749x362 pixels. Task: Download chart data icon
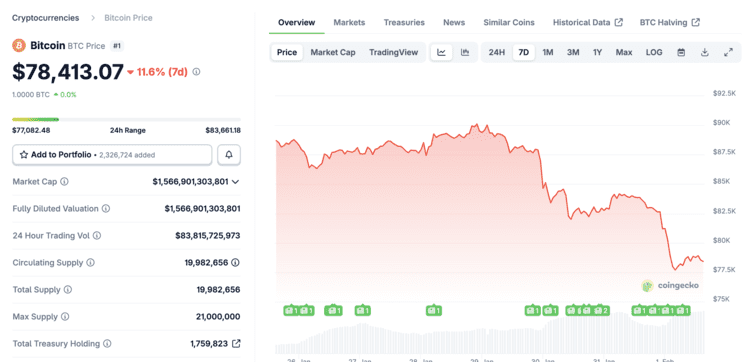705,53
